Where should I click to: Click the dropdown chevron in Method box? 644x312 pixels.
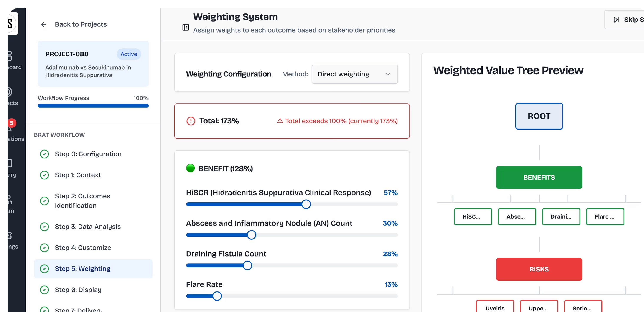click(387, 74)
